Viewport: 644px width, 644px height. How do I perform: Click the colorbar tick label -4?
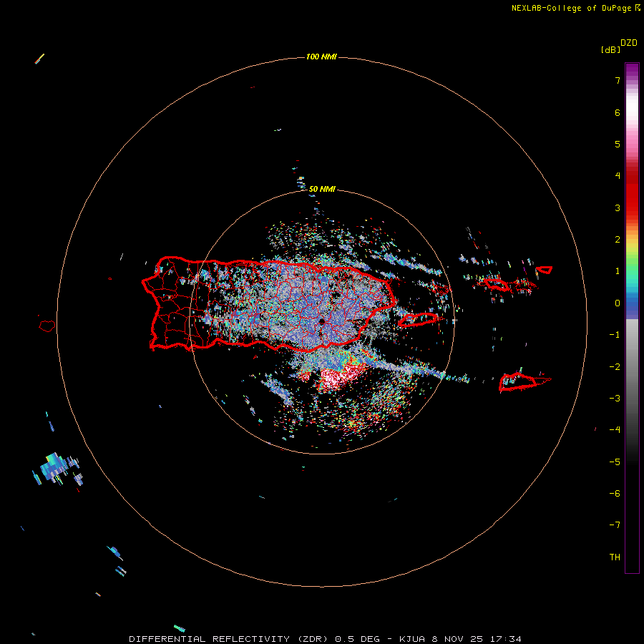615,430
